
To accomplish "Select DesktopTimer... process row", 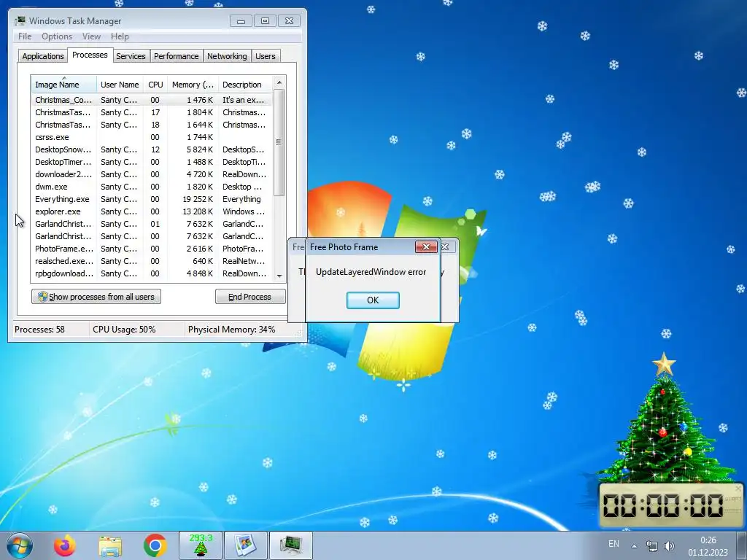I will click(152, 162).
